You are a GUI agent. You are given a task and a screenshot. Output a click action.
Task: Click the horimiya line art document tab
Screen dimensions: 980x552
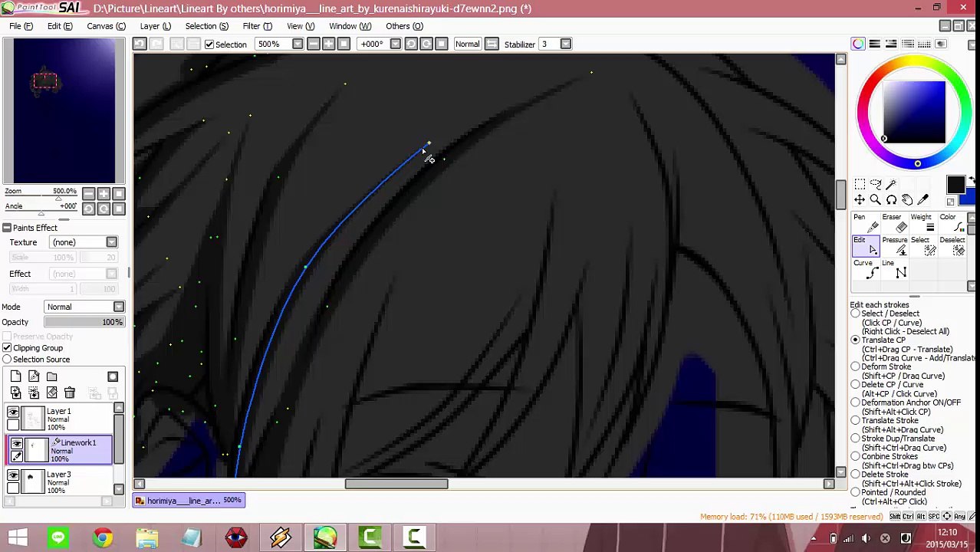coord(189,501)
